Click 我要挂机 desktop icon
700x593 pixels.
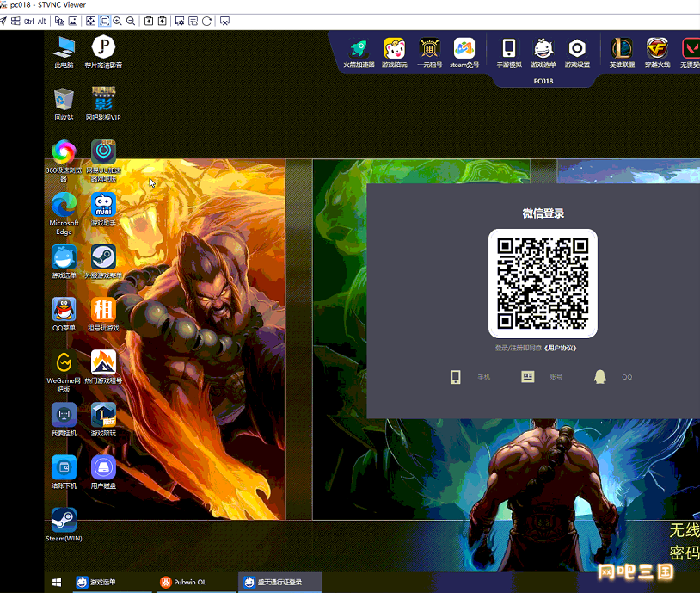[x=64, y=420]
